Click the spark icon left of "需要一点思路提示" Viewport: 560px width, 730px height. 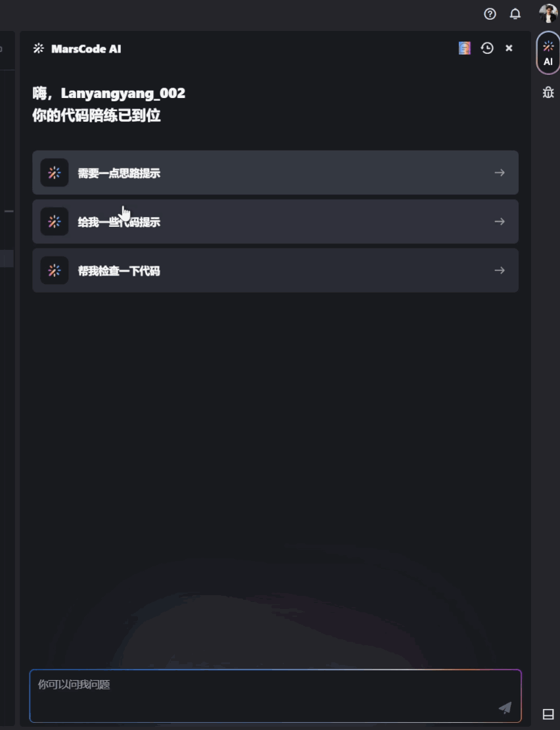click(55, 173)
